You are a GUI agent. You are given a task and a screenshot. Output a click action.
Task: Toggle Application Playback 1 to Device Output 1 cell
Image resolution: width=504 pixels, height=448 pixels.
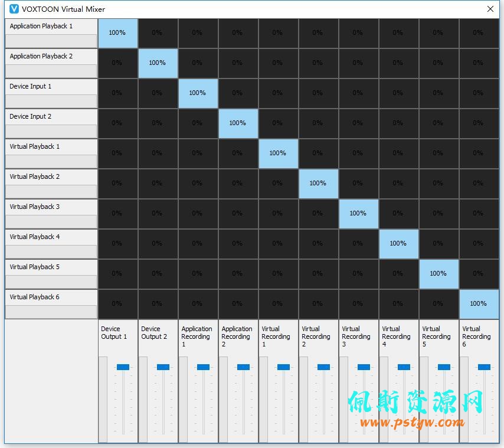[118, 34]
